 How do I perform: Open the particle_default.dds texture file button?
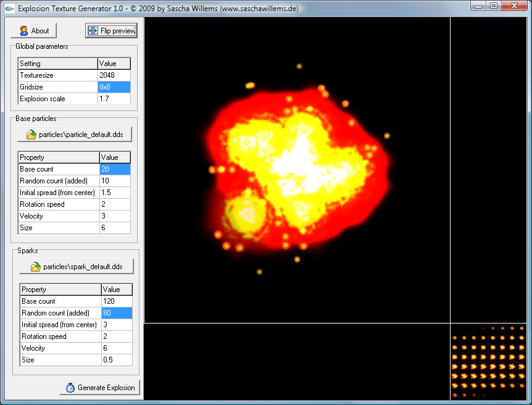75,135
